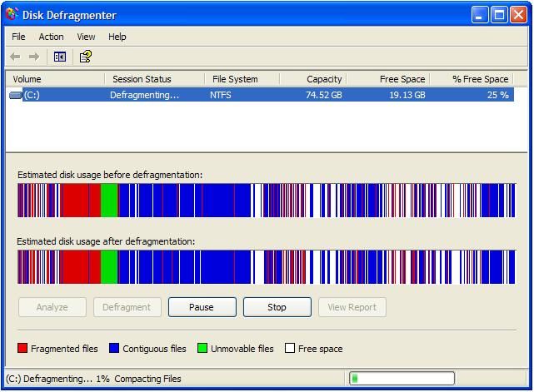Open the Action menu
The image size is (534, 392).
pyautogui.click(x=51, y=37)
